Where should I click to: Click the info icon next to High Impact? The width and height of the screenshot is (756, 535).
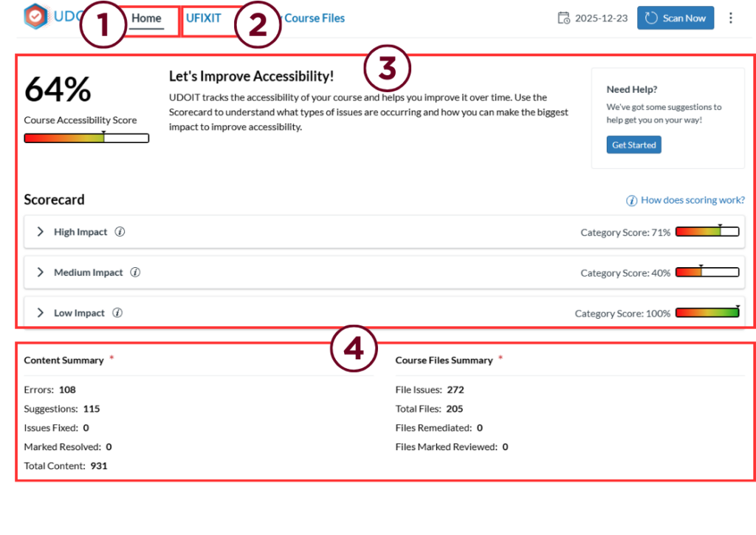[120, 232]
